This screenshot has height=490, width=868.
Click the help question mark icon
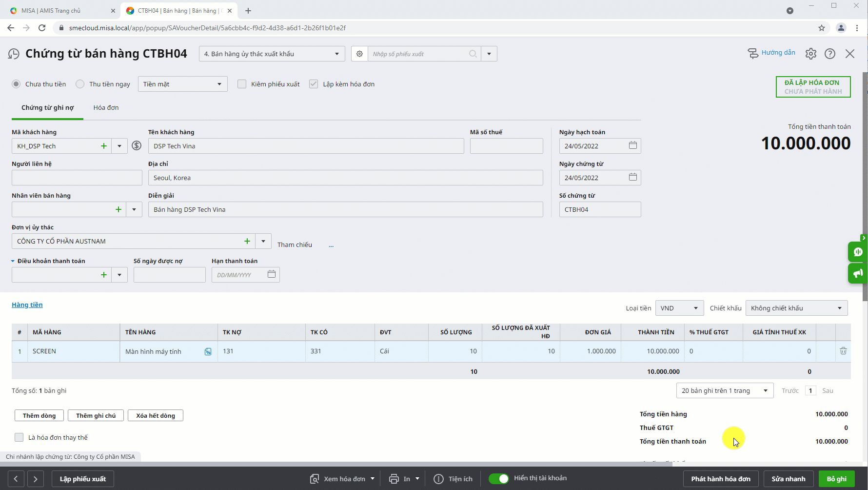pyautogui.click(x=829, y=54)
